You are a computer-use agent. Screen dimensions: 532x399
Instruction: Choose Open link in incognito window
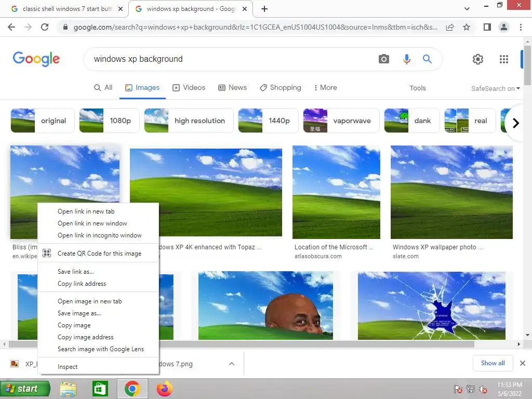pyautogui.click(x=98, y=235)
